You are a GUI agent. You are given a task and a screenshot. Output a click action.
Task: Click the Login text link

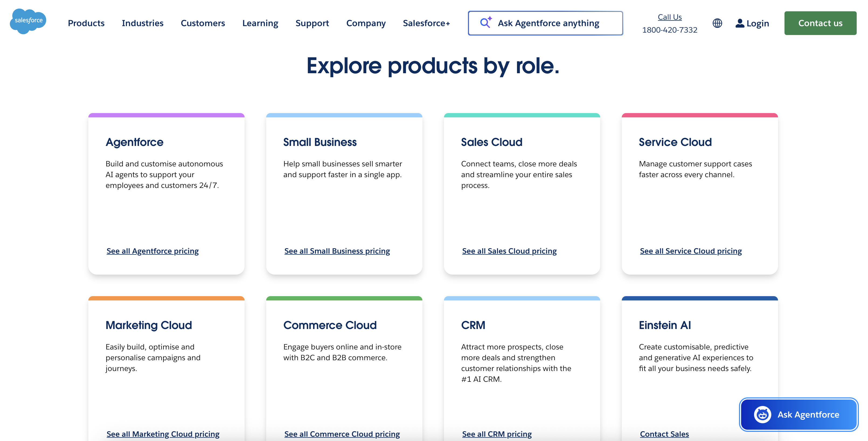coord(758,23)
